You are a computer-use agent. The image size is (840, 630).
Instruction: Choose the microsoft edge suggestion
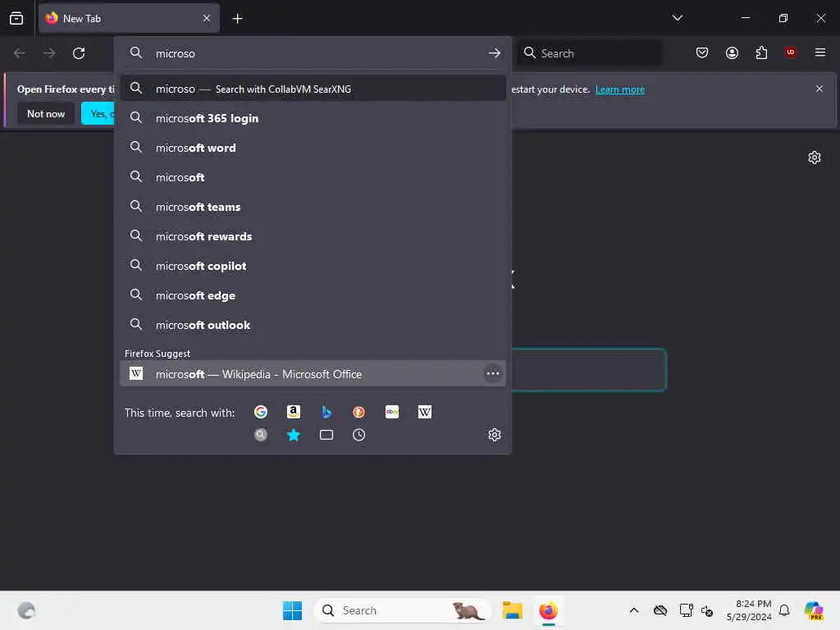pyautogui.click(x=313, y=295)
